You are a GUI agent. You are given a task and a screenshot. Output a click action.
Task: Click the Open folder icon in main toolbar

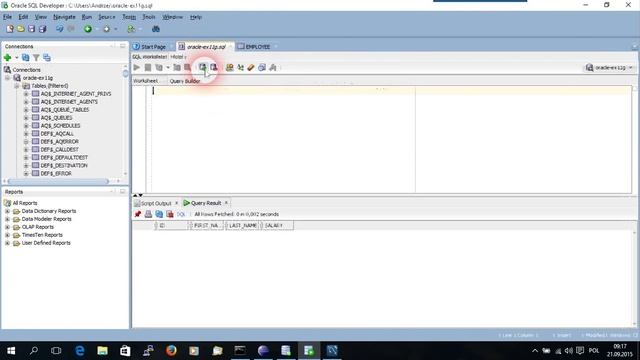(x=20, y=29)
